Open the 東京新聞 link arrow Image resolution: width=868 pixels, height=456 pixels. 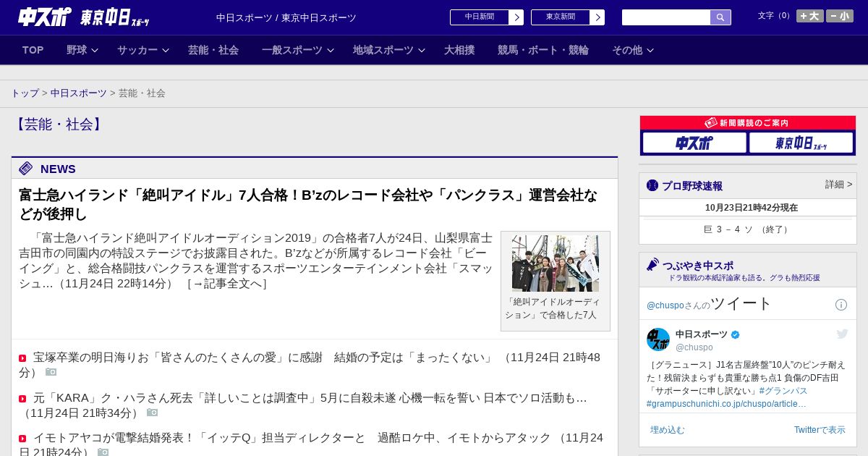point(597,17)
